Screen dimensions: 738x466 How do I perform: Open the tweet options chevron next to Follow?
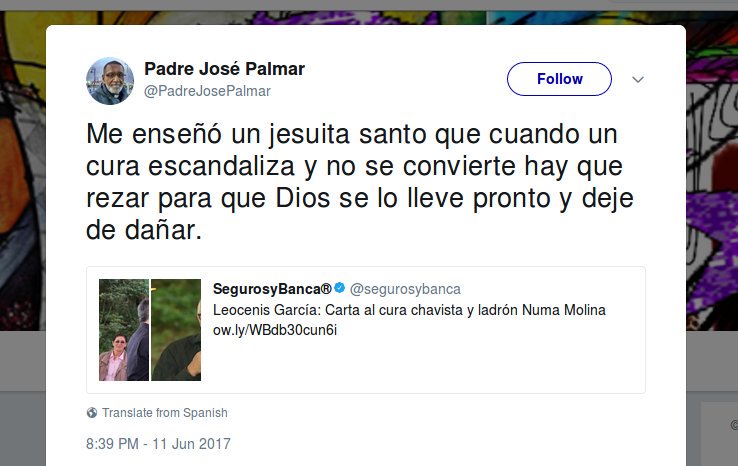[x=638, y=79]
